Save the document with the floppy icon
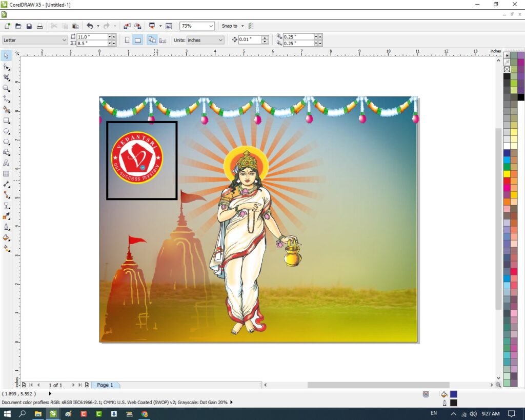Image resolution: width=525 pixels, height=420 pixels. (29, 26)
